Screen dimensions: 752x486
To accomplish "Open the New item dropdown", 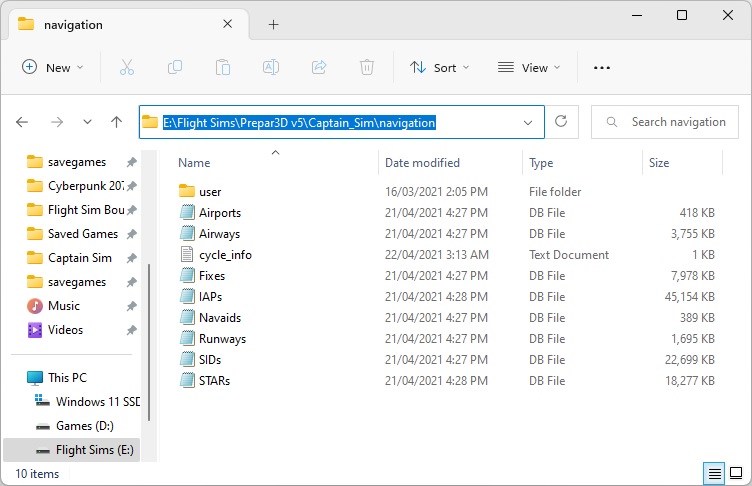I will 53,67.
